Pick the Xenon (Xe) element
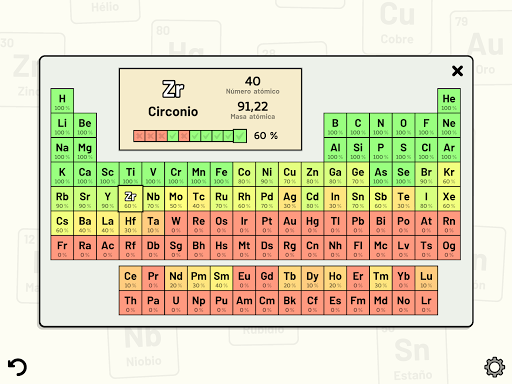This screenshot has width=512, height=384. 449,199
